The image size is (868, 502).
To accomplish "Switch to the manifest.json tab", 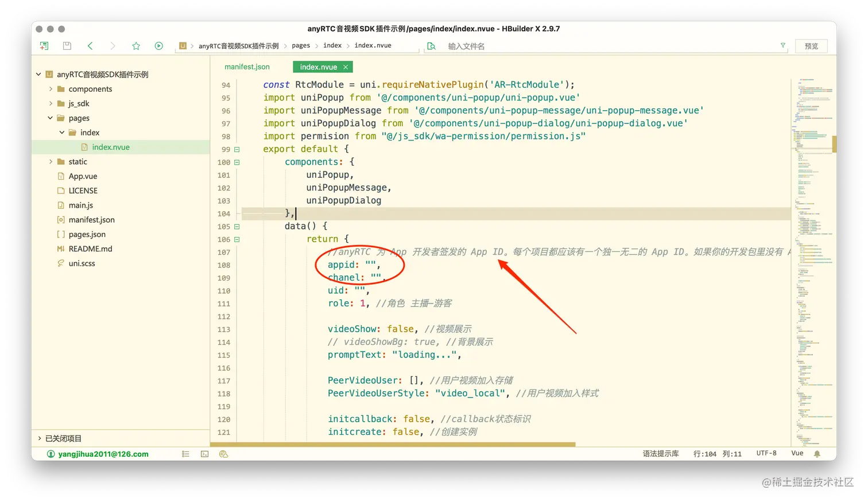I will click(x=247, y=67).
